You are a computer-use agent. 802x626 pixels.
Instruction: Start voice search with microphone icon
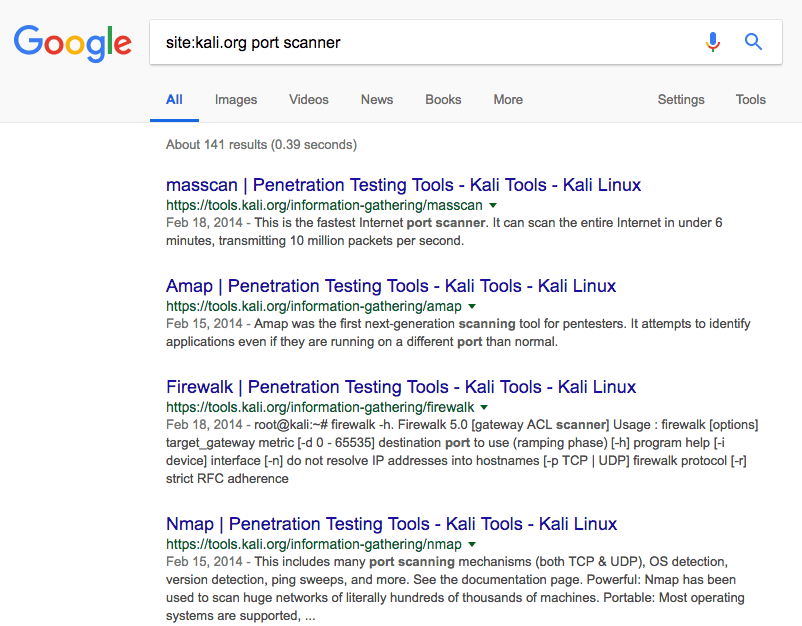tap(712, 42)
